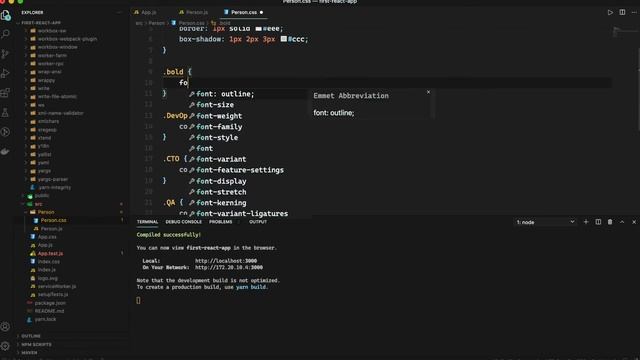The width and height of the screenshot is (640, 360).
Task: Expand the OUTLINE section
Action: 31,336
